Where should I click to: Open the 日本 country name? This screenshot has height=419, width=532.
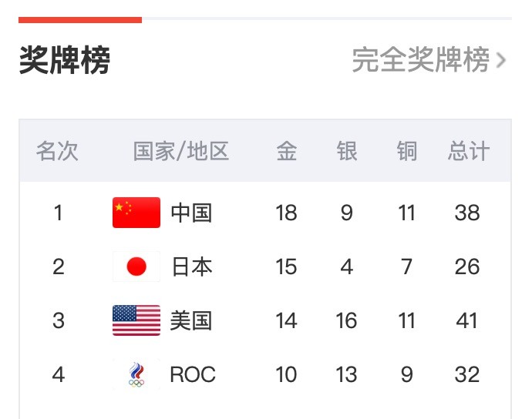191,266
